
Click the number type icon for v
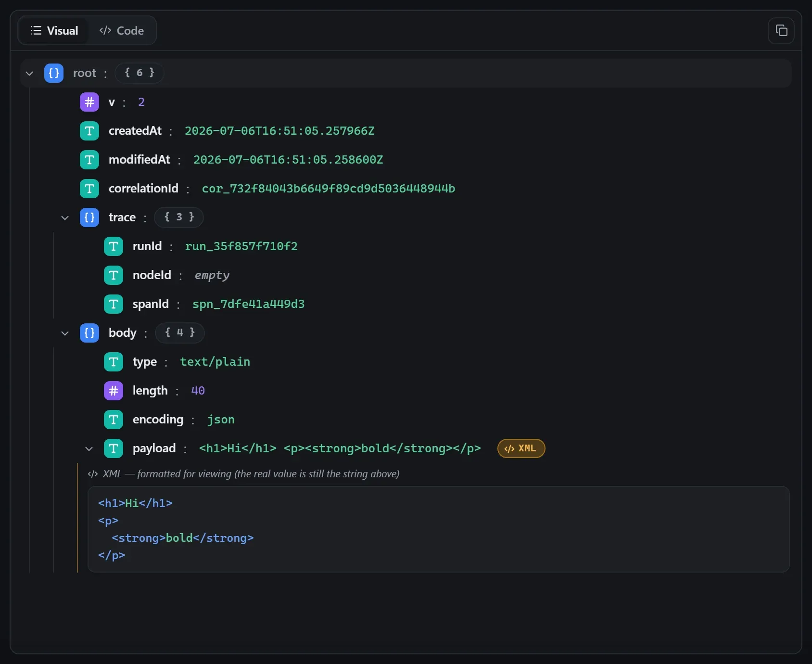click(89, 102)
